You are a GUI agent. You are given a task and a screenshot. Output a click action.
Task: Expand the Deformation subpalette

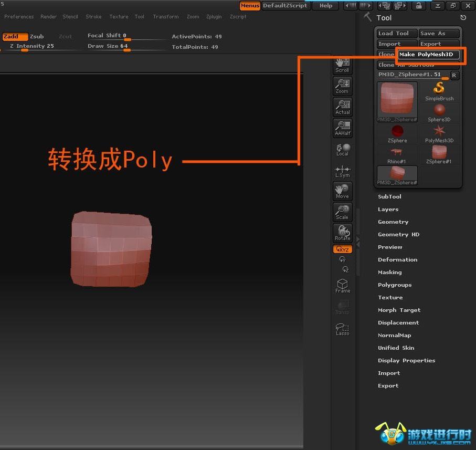tap(398, 259)
